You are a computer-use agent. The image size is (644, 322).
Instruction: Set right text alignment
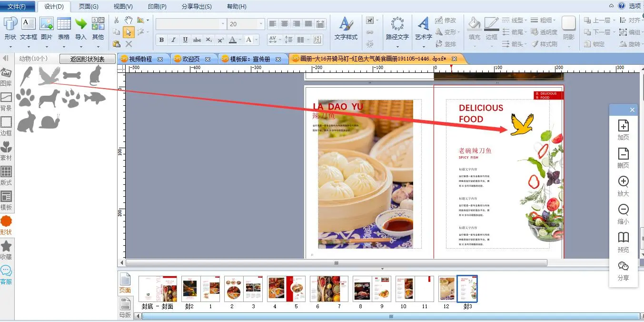pyautogui.click(x=297, y=24)
